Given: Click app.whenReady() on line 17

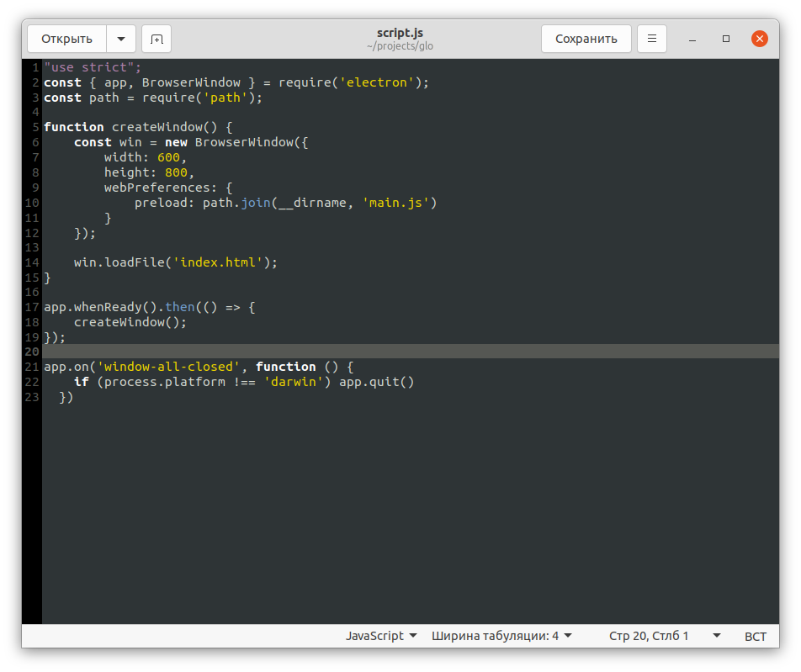Looking at the screenshot, I should point(100,307).
